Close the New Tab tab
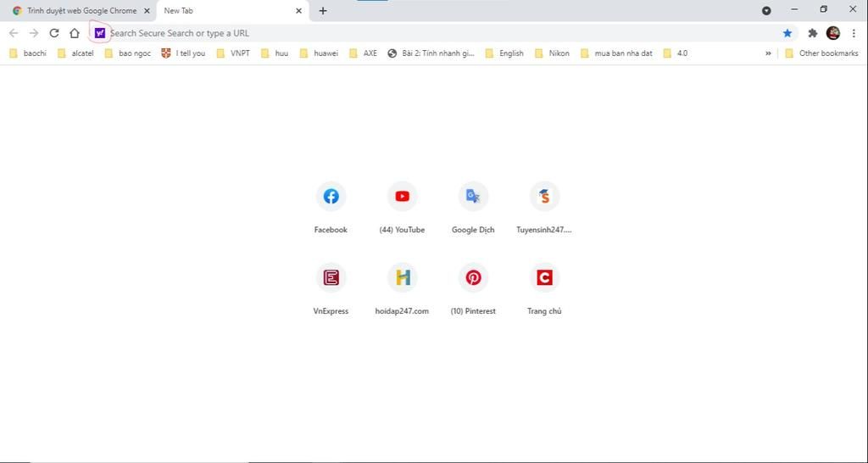This screenshot has height=463, width=868. pos(299,10)
